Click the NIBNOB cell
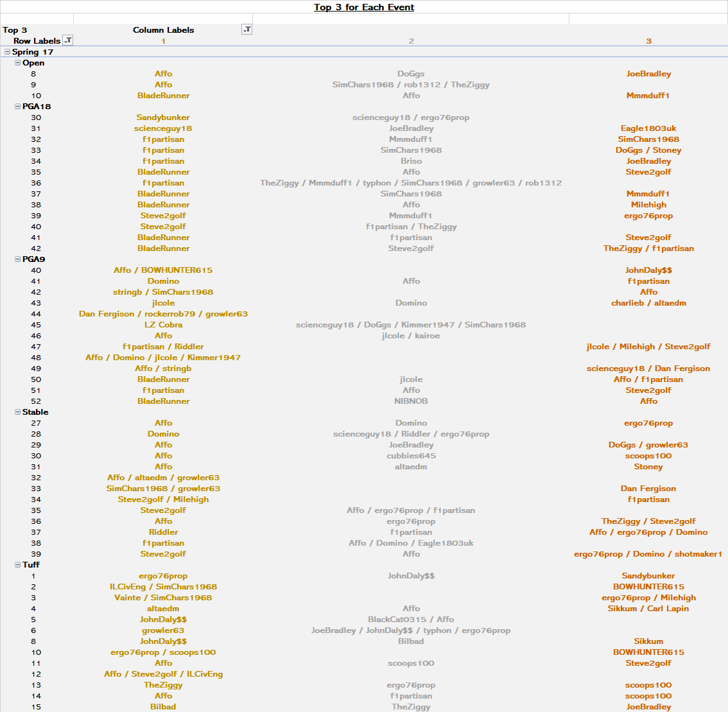The height and width of the screenshot is (712, 728). point(411,401)
